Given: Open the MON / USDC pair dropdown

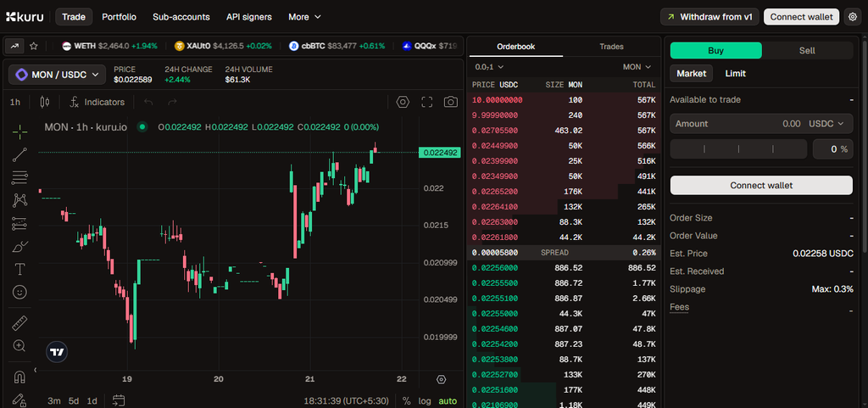Looking at the screenshot, I should coord(57,74).
